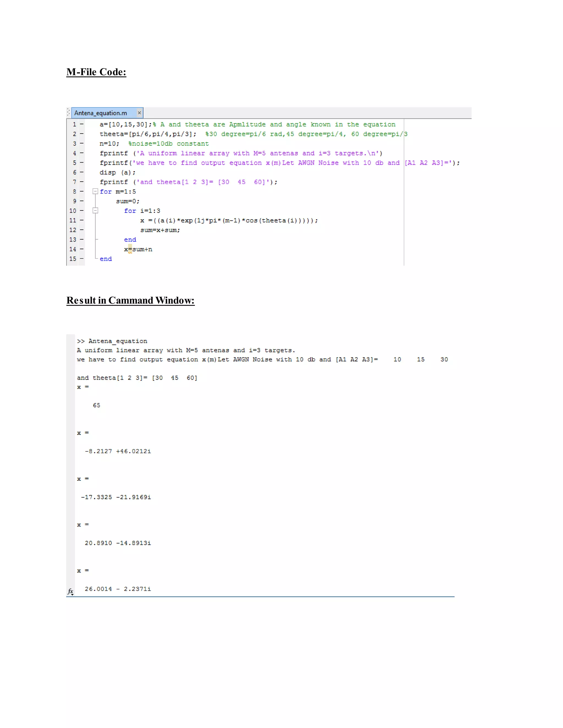Toggle breakpoint dash on line 14

pos(81,249)
